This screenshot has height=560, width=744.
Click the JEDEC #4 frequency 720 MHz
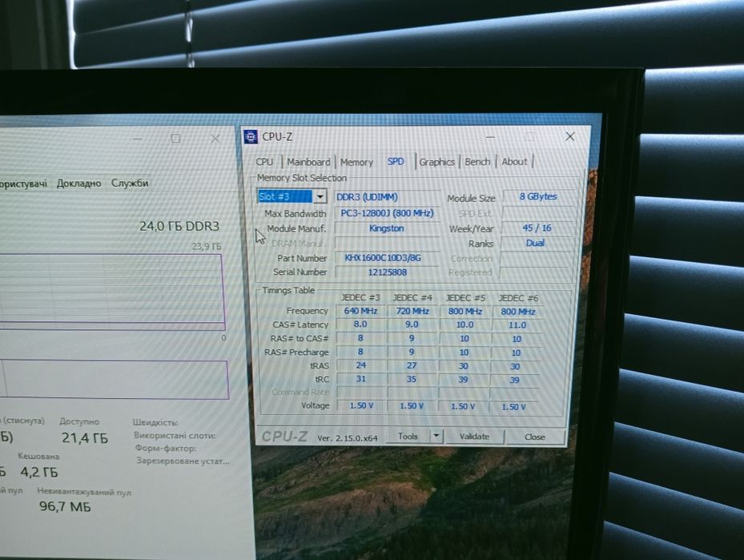[x=412, y=312]
